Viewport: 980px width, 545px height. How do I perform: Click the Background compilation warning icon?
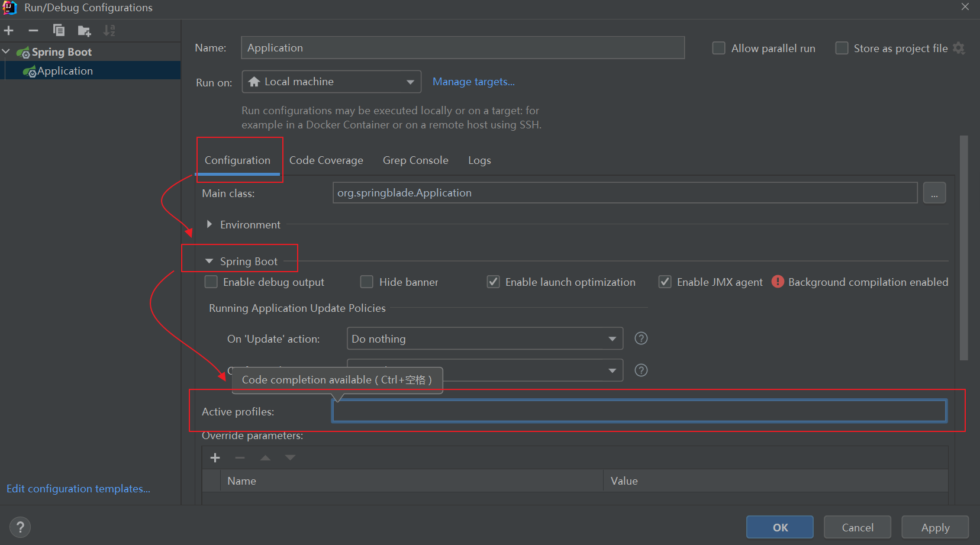pos(778,282)
